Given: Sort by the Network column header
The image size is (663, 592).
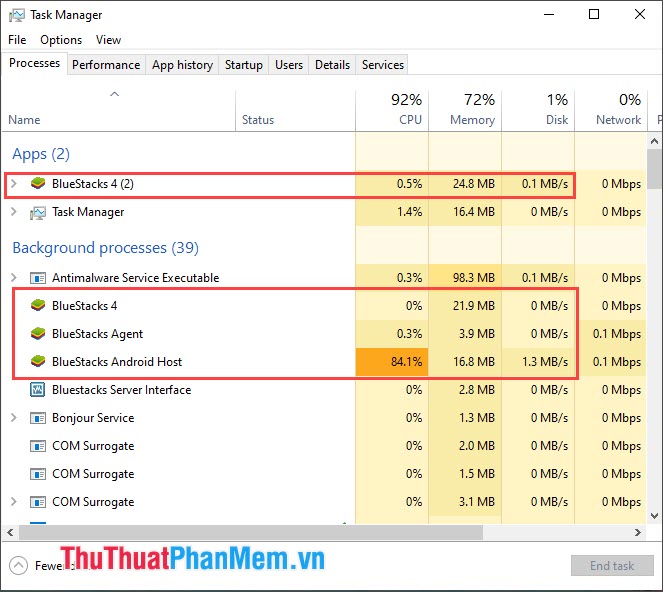Looking at the screenshot, I should pos(611,110).
